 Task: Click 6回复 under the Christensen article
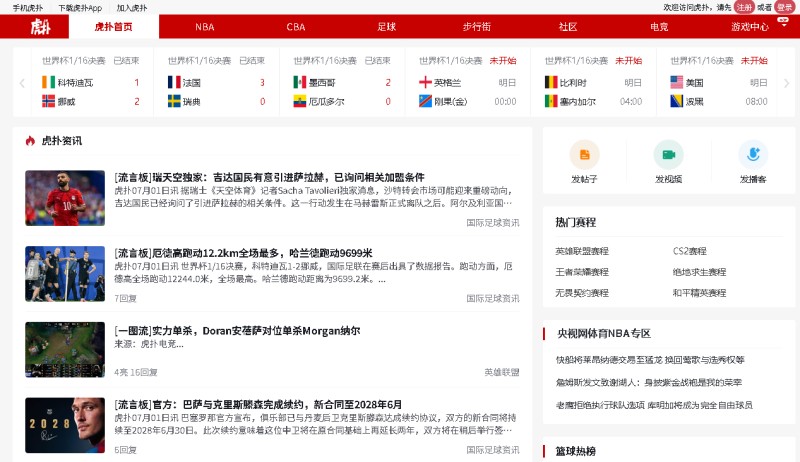(126, 450)
